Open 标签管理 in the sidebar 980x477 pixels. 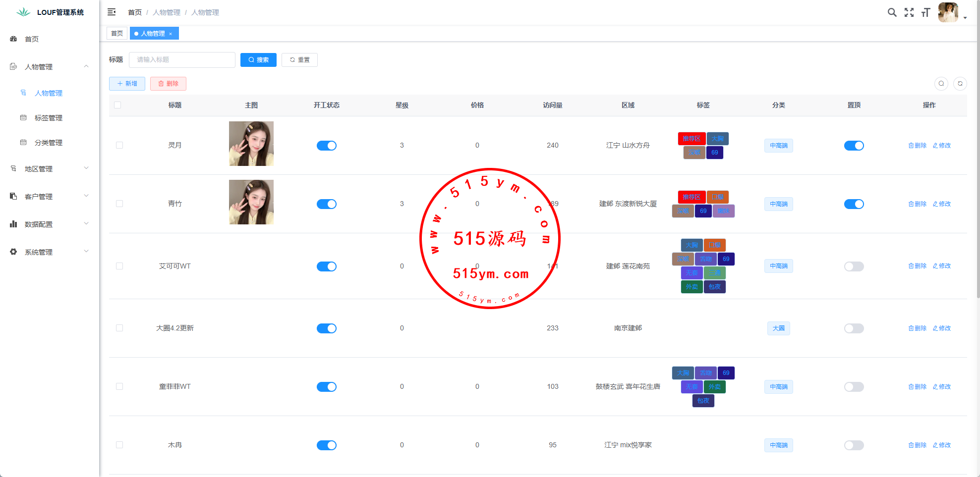(49, 118)
